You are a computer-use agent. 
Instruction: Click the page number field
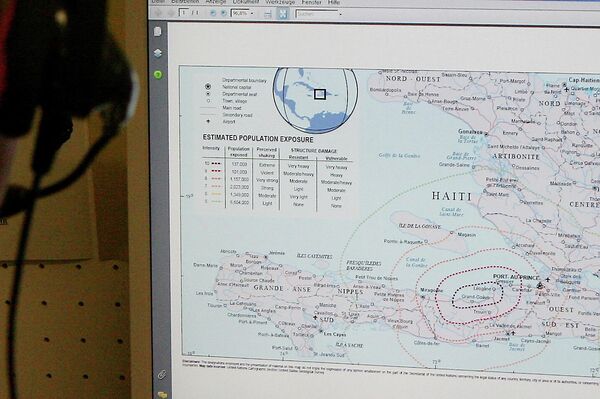point(184,13)
